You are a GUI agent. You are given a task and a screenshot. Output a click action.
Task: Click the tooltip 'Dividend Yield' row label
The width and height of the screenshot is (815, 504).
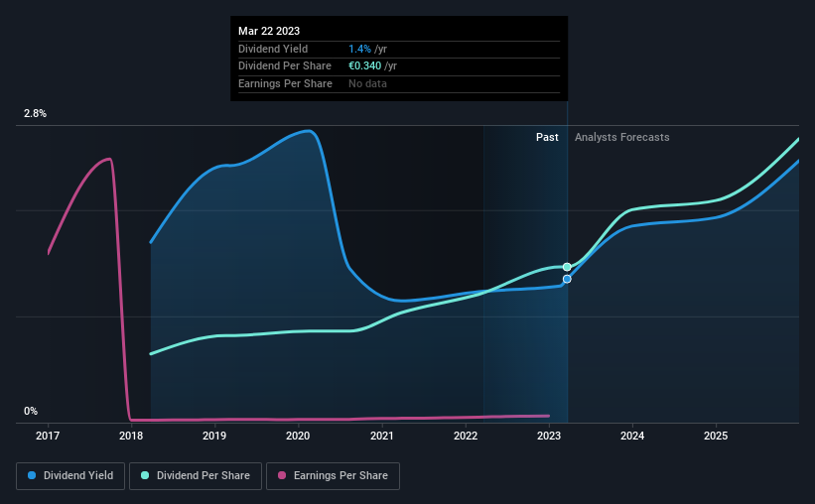click(273, 49)
